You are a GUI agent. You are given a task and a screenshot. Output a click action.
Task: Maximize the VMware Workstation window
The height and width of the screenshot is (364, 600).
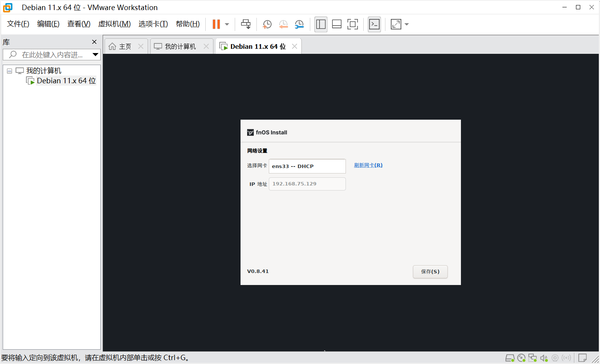(578, 7)
